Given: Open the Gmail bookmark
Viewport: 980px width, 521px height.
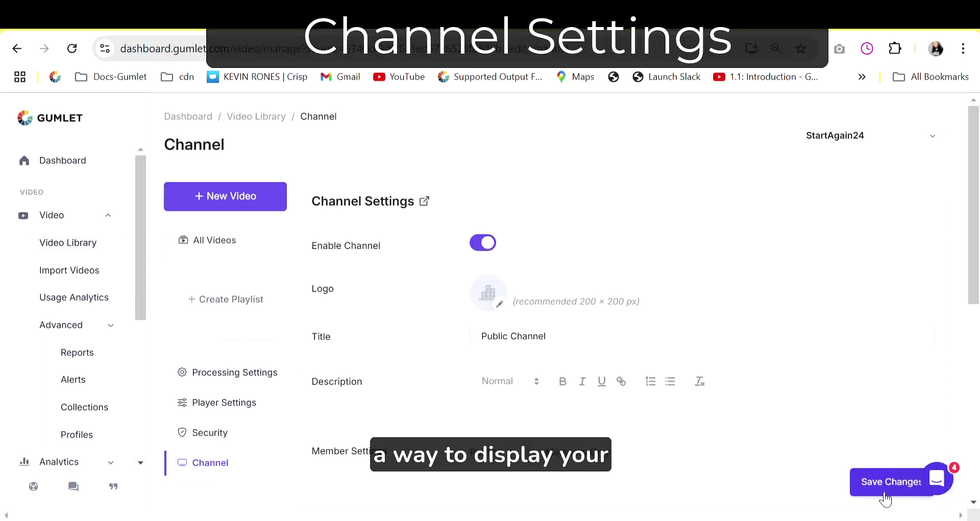Looking at the screenshot, I should [x=340, y=77].
